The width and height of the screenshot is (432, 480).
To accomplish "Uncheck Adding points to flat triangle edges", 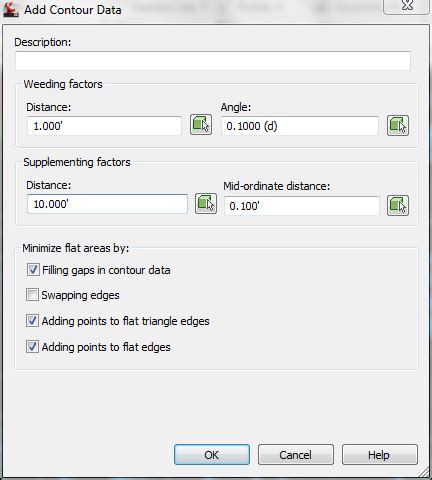I will (32, 321).
